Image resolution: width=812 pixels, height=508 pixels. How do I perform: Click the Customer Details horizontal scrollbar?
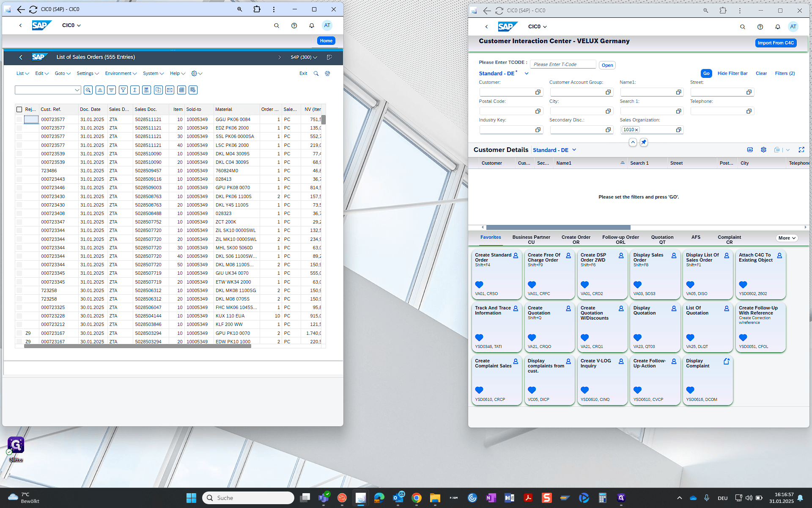558,227
